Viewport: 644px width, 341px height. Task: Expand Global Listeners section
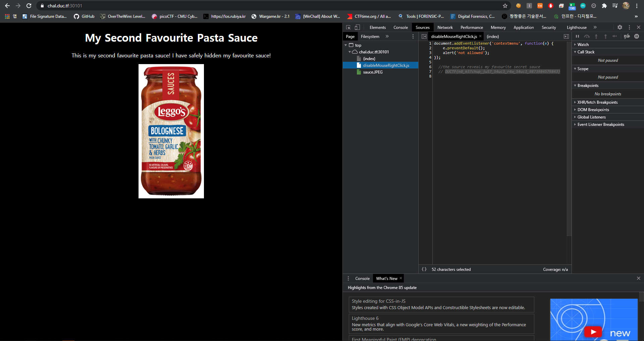607,117
